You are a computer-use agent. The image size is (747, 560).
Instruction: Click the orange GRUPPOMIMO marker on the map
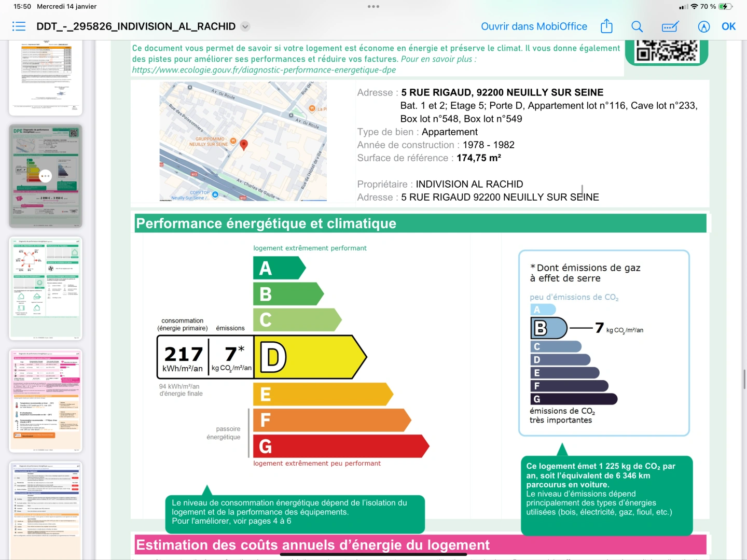click(x=233, y=141)
